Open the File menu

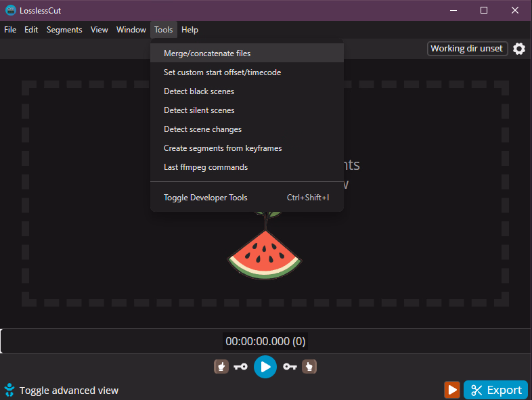[10, 30]
